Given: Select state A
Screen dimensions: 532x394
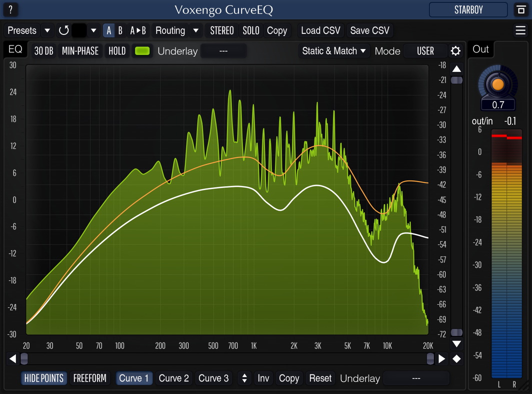Looking at the screenshot, I should (x=108, y=30).
